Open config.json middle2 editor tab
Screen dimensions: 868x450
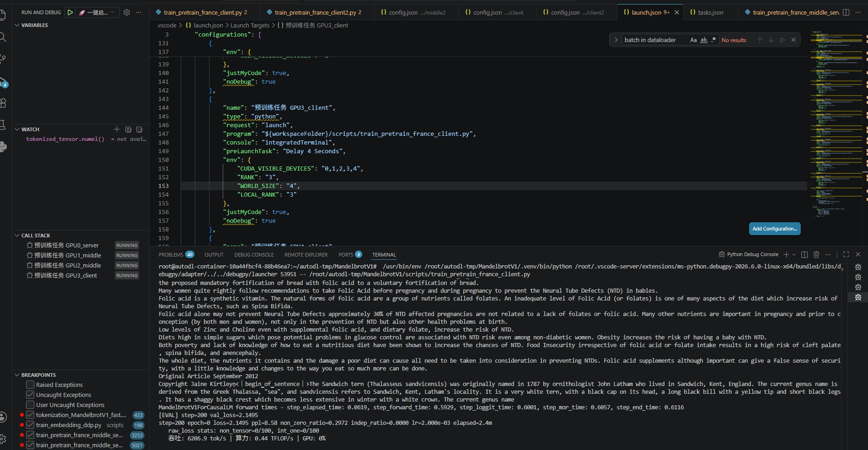(x=417, y=12)
